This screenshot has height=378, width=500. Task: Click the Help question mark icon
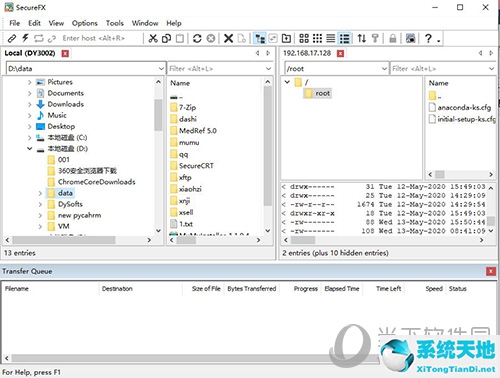[x=428, y=38]
